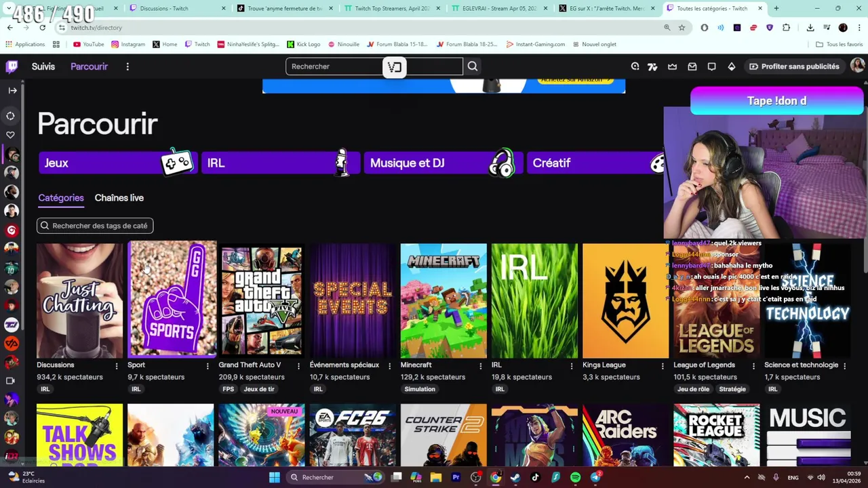The image size is (868, 488).
Task: Click the Twitch search field
Action: [374, 66]
